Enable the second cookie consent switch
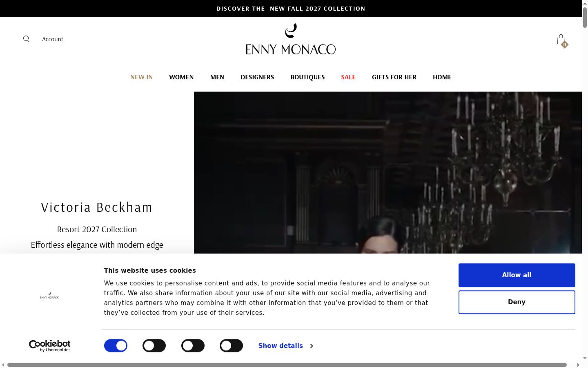 [154, 346]
